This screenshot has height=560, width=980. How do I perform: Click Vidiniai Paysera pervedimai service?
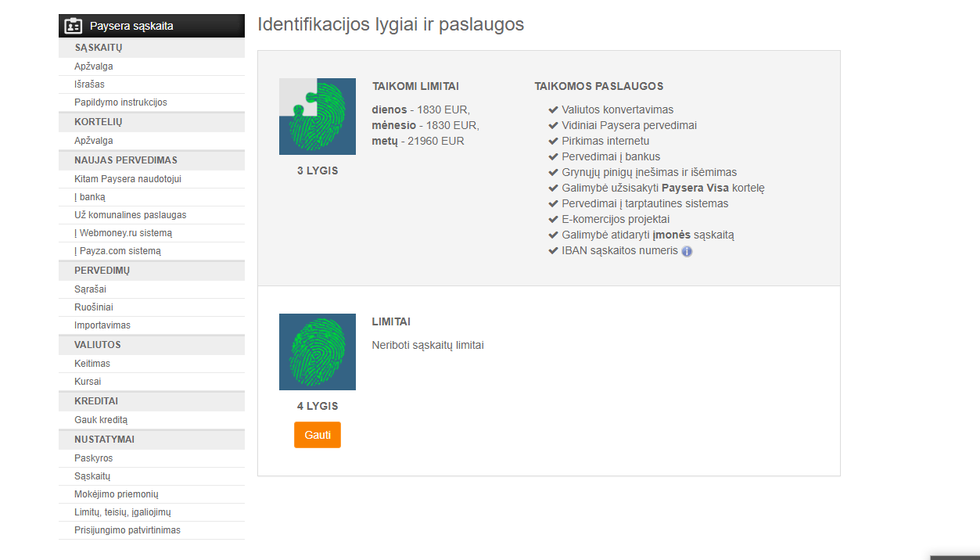pos(629,125)
